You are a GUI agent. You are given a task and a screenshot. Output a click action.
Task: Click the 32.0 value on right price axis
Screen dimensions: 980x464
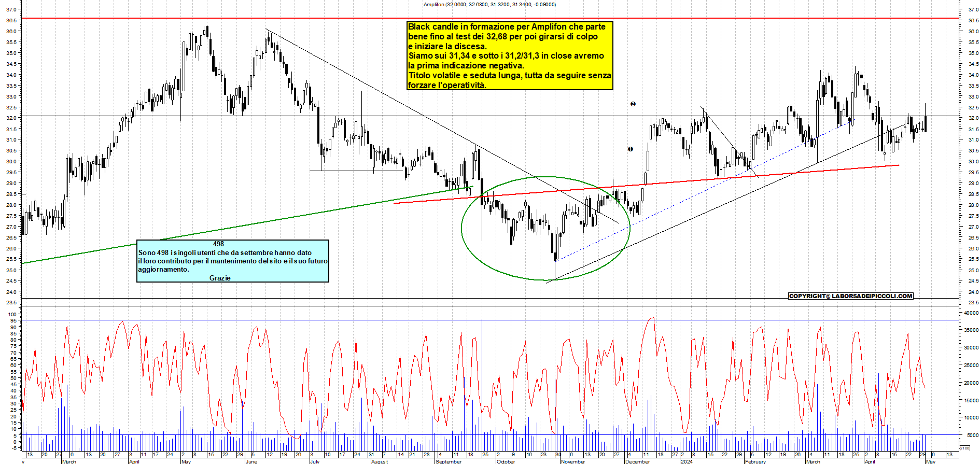click(x=973, y=118)
